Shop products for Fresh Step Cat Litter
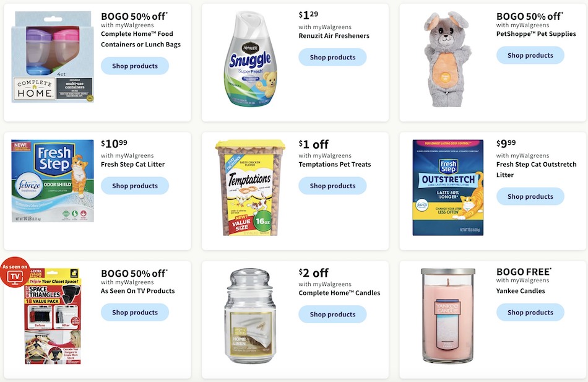The width and height of the screenshot is (588, 382). (x=135, y=186)
